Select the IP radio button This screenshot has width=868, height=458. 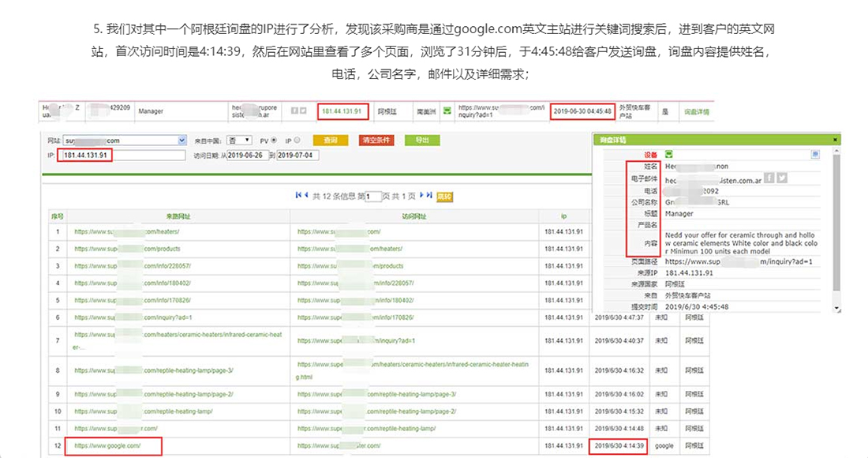(297, 141)
